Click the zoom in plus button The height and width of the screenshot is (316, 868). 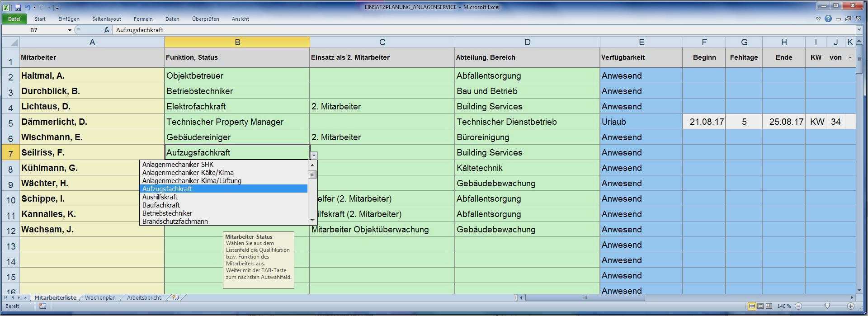pos(850,307)
